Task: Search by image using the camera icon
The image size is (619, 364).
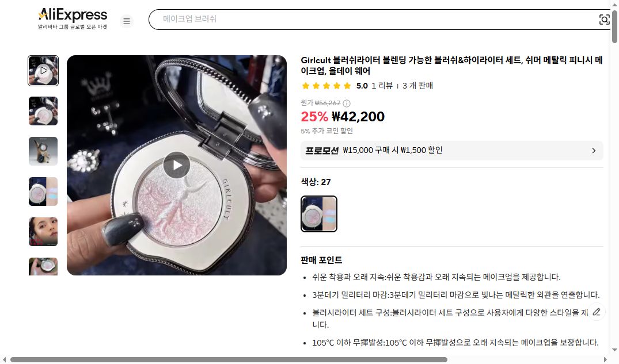Action: [604, 19]
